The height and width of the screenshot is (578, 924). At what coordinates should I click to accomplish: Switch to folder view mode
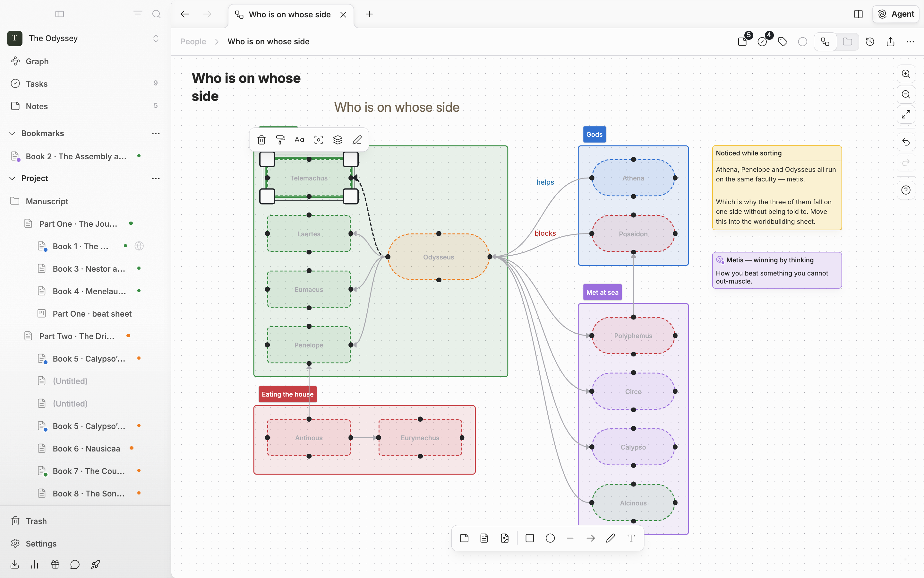[x=848, y=42]
